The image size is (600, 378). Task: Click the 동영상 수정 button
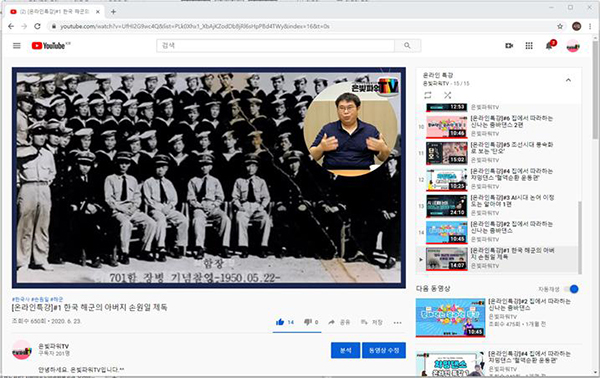coord(384,350)
